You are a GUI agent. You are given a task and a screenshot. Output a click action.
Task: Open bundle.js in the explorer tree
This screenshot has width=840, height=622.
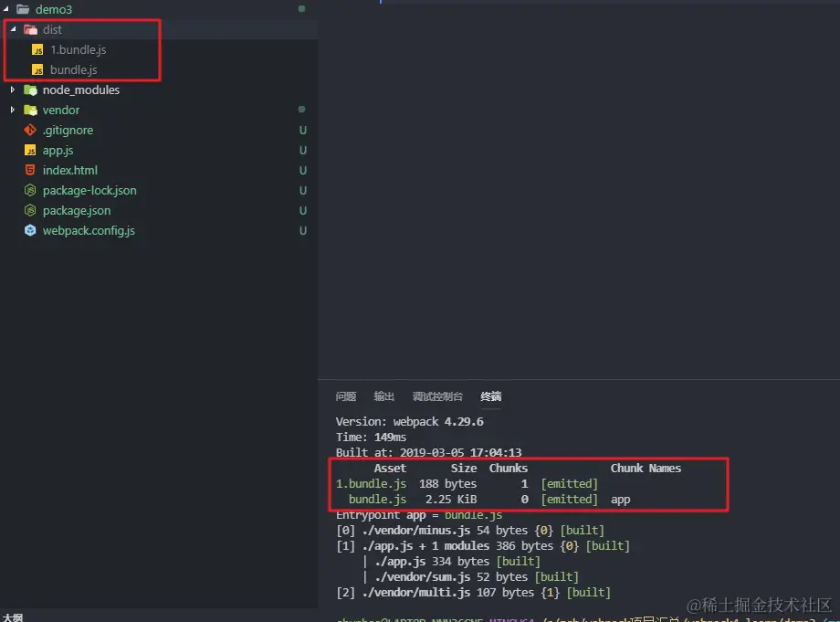(x=73, y=69)
